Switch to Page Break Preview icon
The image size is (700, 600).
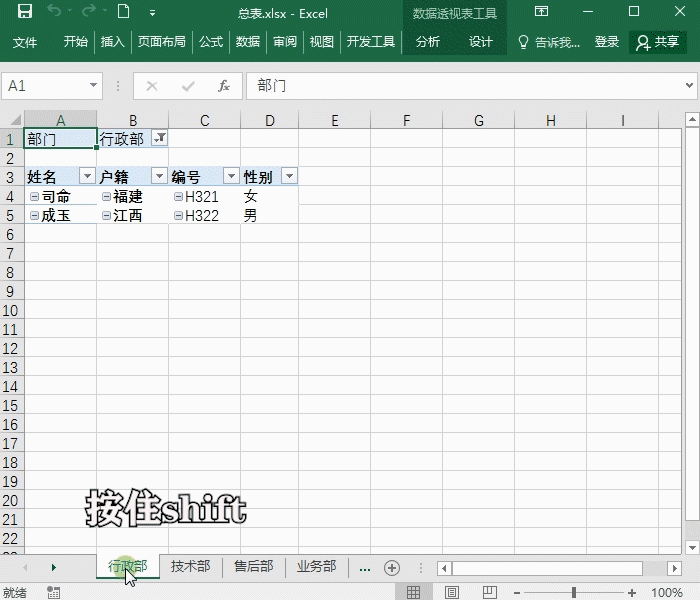click(x=490, y=592)
